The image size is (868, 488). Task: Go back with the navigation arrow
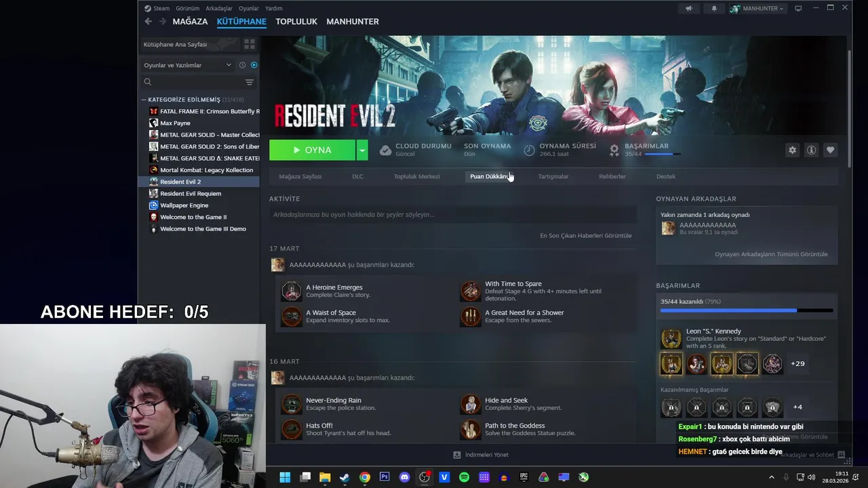point(148,22)
